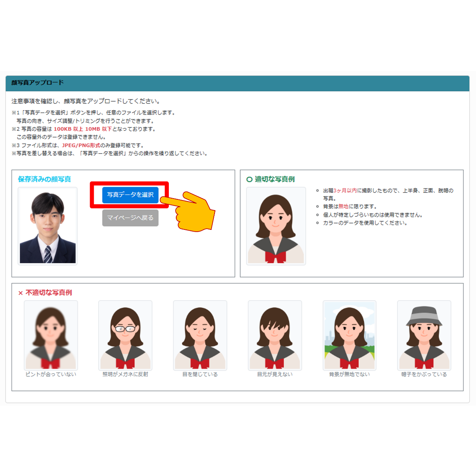Select the saved face photo thumbnail
Viewport: 476px width, 476px height.
point(48,226)
